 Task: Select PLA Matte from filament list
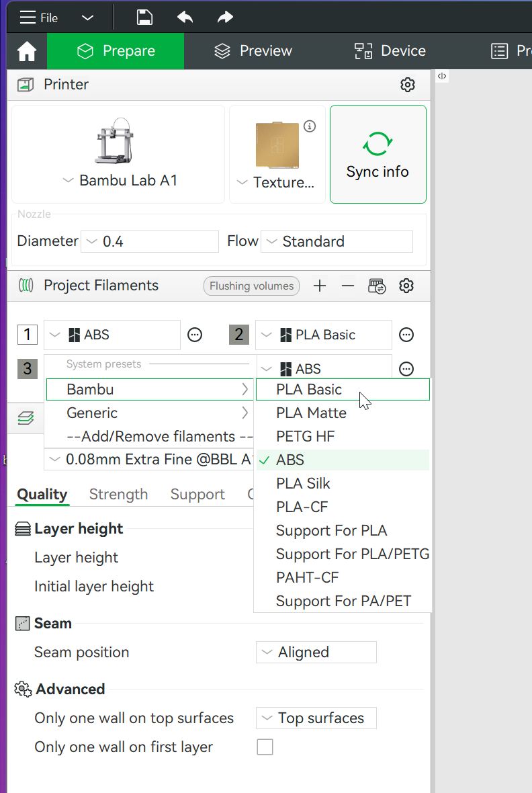pos(311,413)
